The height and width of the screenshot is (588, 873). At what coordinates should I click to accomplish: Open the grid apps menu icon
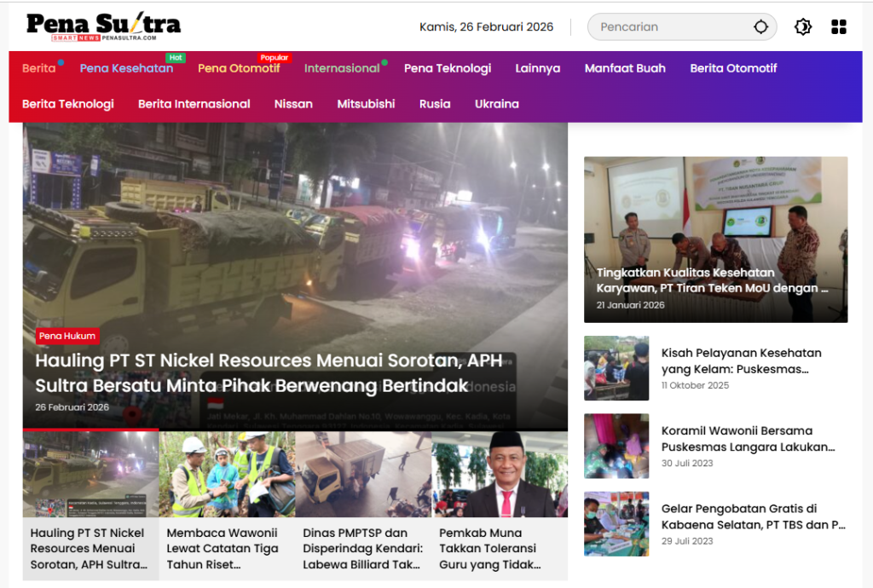pyautogui.click(x=839, y=27)
